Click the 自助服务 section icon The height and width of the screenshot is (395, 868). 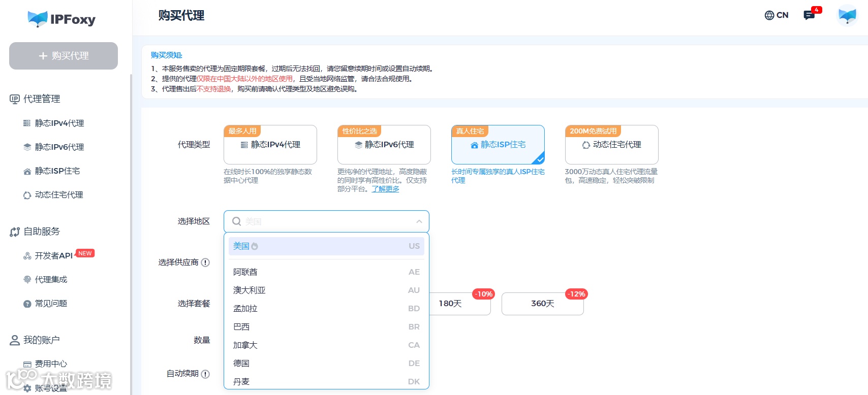tap(15, 232)
